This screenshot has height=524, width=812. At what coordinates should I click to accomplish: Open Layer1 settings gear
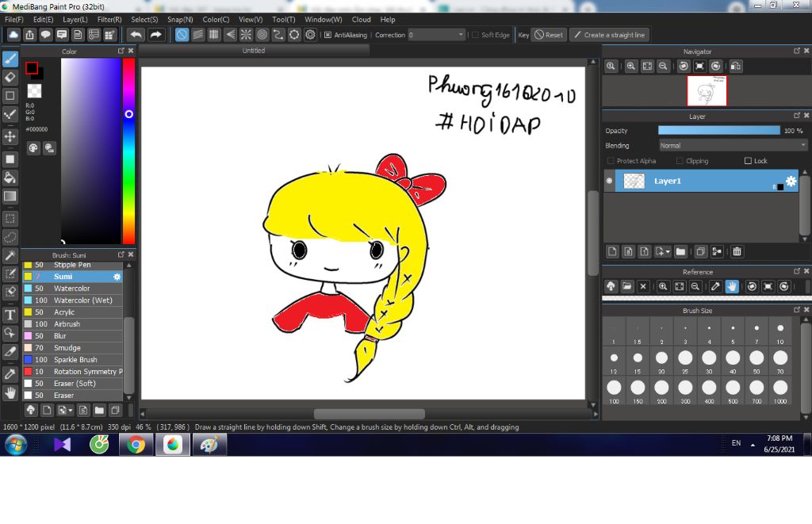click(x=791, y=181)
